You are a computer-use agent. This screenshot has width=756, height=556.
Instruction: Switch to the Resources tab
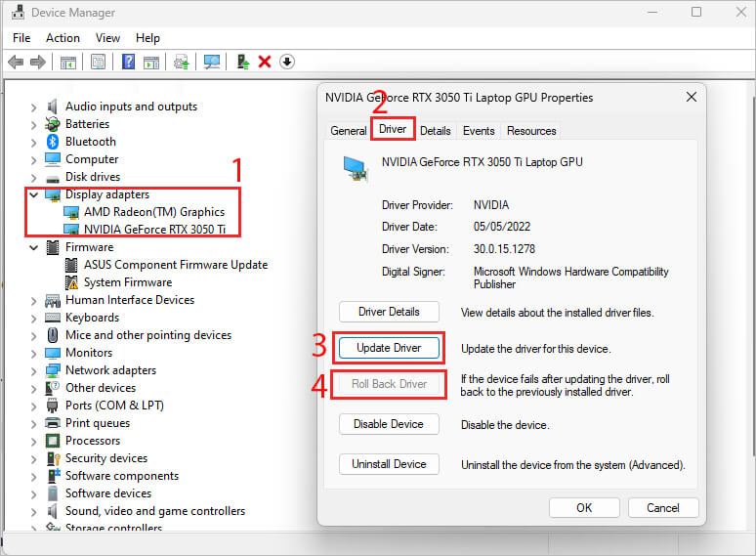click(x=531, y=131)
